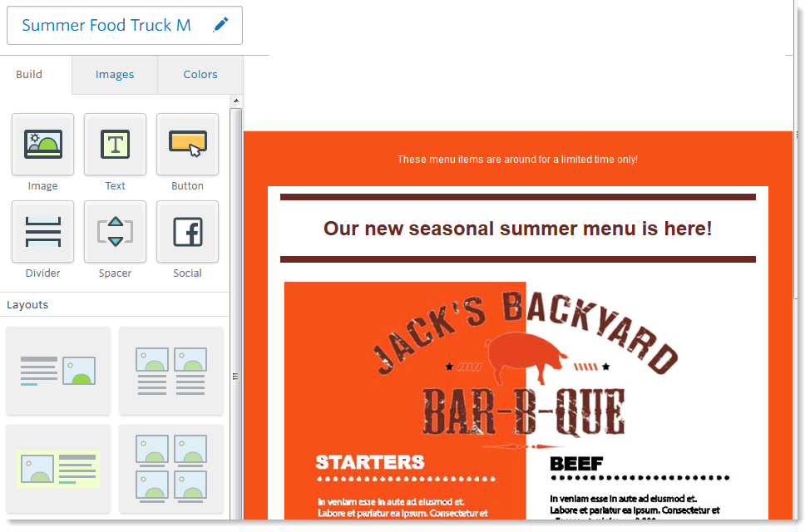The width and height of the screenshot is (810, 532).
Task: Click the Summer Food Truck M name field
Action: click(106, 26)
